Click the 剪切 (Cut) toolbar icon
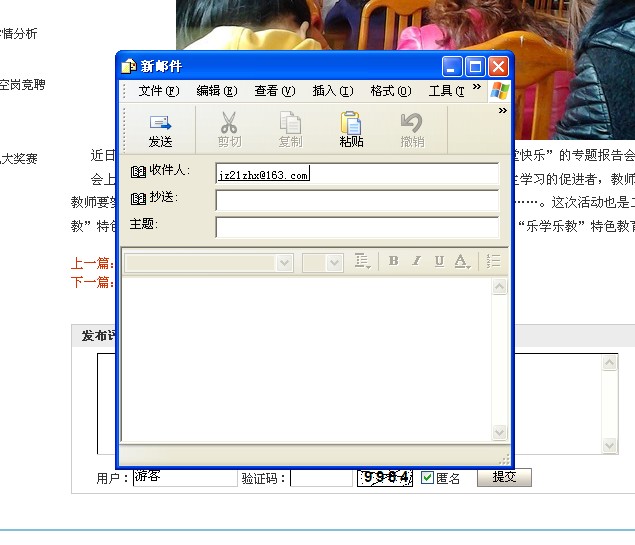The height and width of the screenshot is (545, 635). tap(229, 129)
